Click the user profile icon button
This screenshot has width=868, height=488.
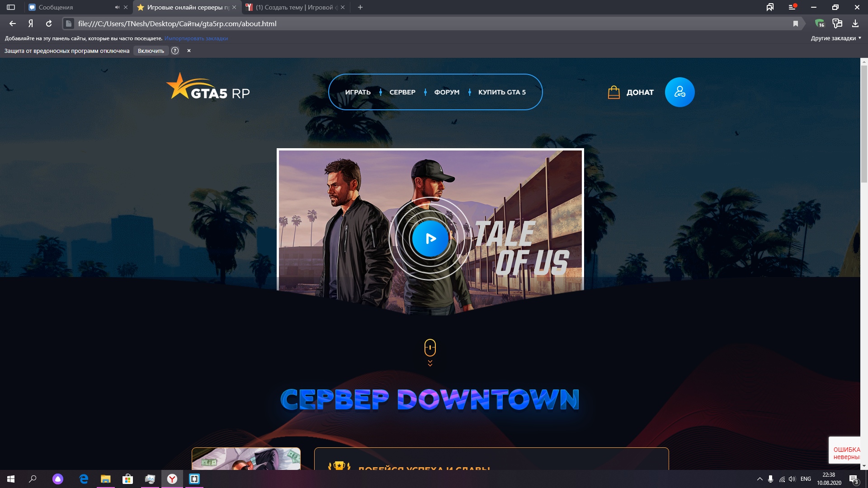coord(679,92)
